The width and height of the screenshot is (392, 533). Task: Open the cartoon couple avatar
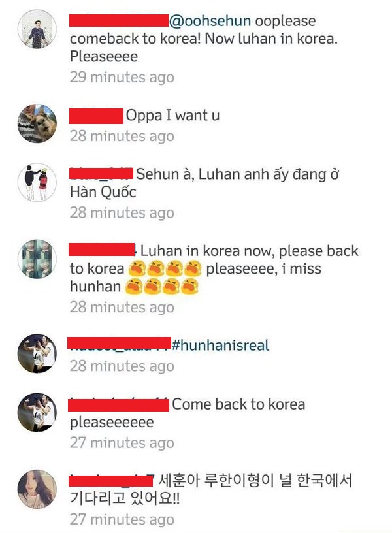pos(37,182)
